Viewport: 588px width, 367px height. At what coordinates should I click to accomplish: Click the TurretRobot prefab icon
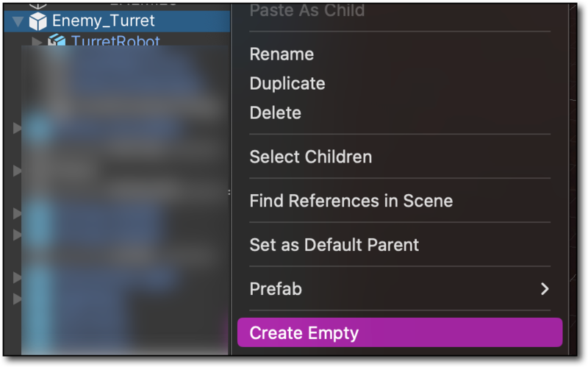[57, 41]
